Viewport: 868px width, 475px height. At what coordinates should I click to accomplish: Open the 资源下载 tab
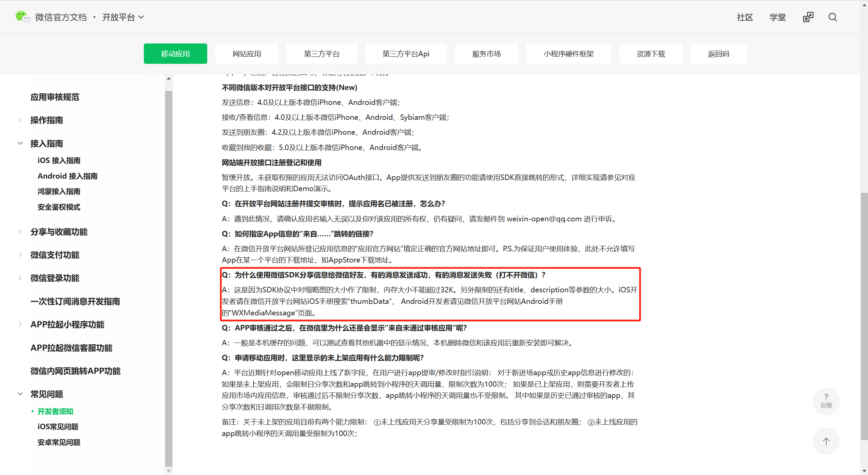651,54
